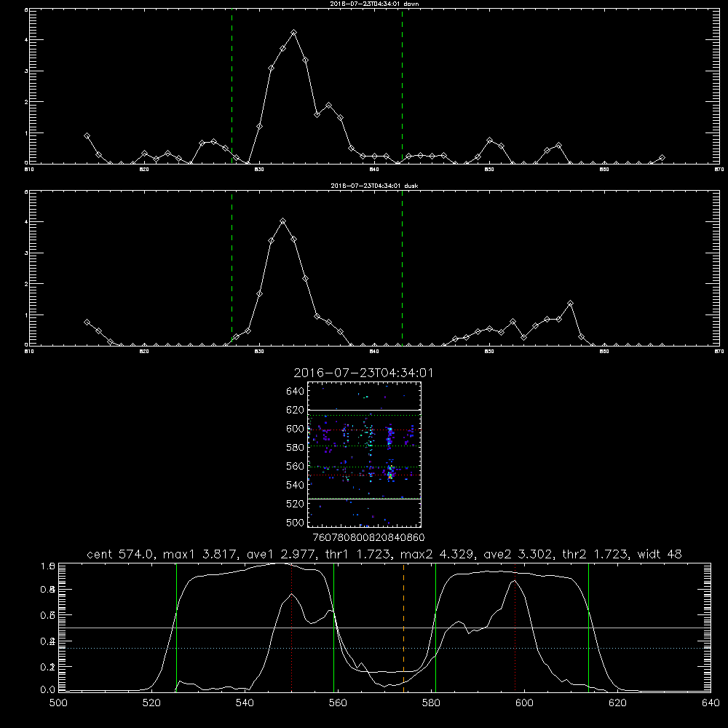Click the top plot title ending in "dawn"

(375, 4)
